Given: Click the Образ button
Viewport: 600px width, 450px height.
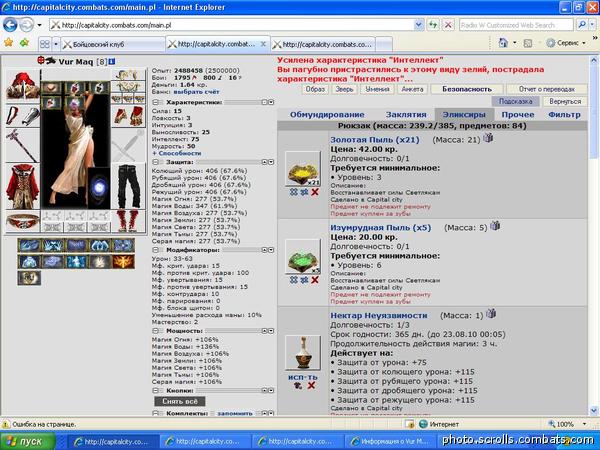Looking at the screenshot, I should coord(315,89).
